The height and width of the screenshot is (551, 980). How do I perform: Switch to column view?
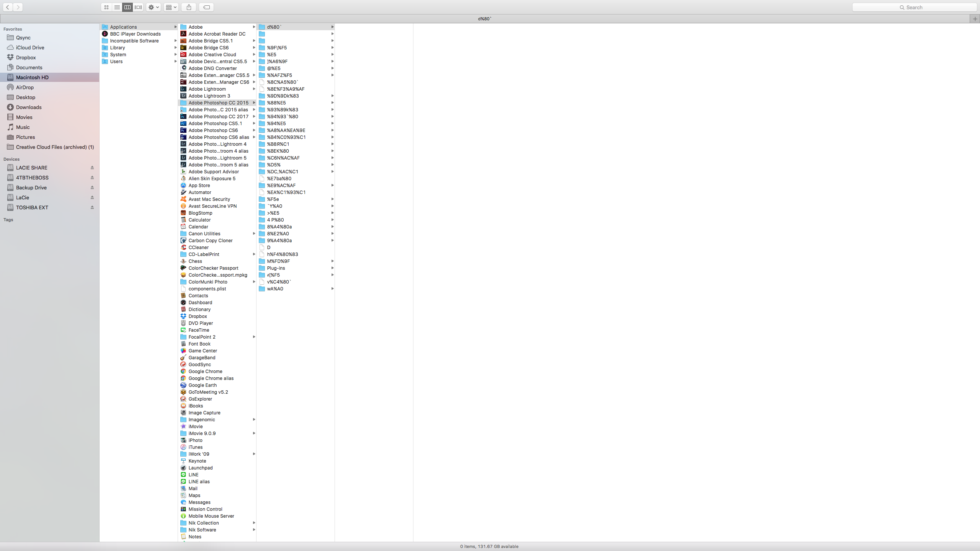click(x=127, y=7)
